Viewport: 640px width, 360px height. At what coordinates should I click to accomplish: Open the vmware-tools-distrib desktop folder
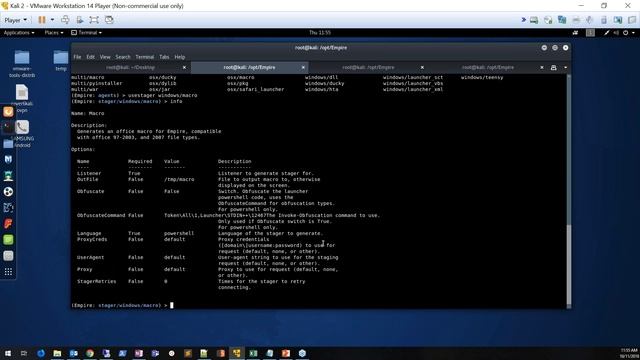[22, 64]
